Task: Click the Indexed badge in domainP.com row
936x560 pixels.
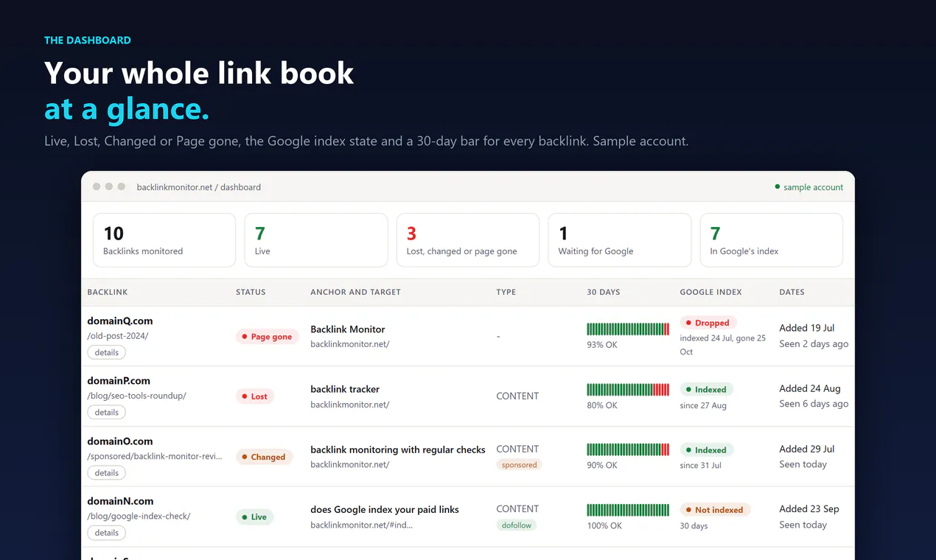Action: tap(707, 390)
